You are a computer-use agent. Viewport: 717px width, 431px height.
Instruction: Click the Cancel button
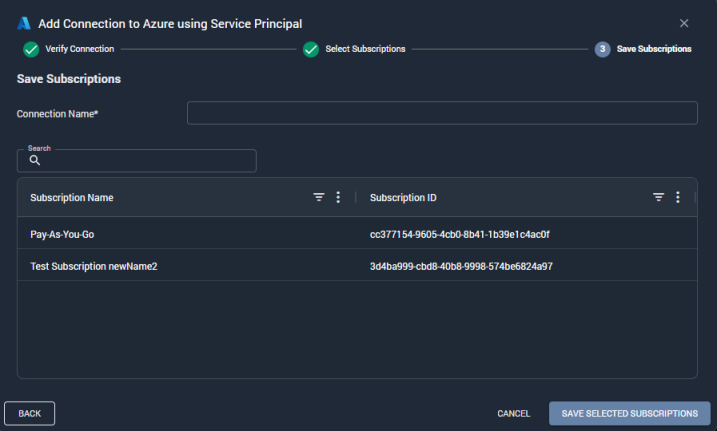(514, 414)
